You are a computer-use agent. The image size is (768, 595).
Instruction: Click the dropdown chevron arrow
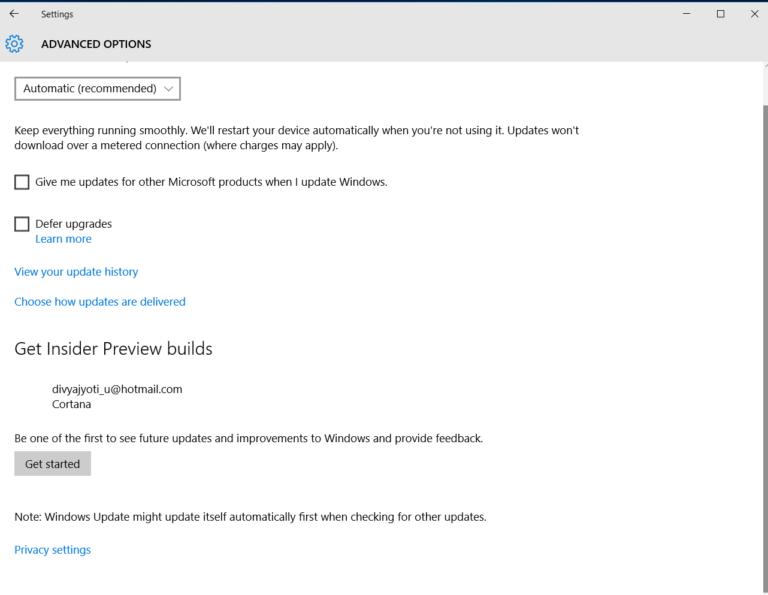click(x=168, y=89)
